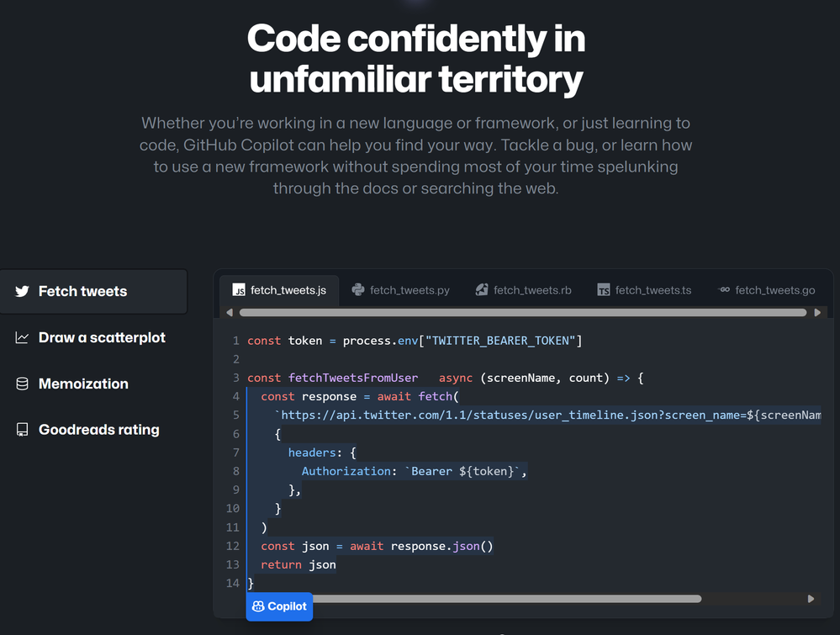Select the Fetch tweets example
840x635 pixels.
coord(93,292)
